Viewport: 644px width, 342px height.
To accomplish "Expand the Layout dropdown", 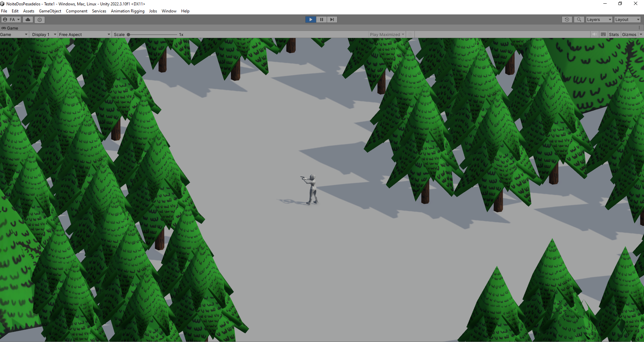I will coord(627,20).
